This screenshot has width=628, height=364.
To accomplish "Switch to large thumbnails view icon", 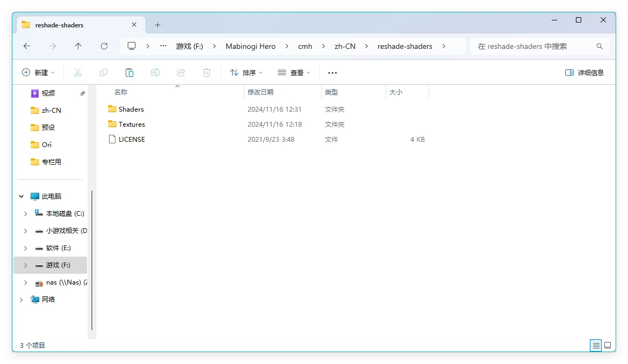I will [x=608, y=345].
